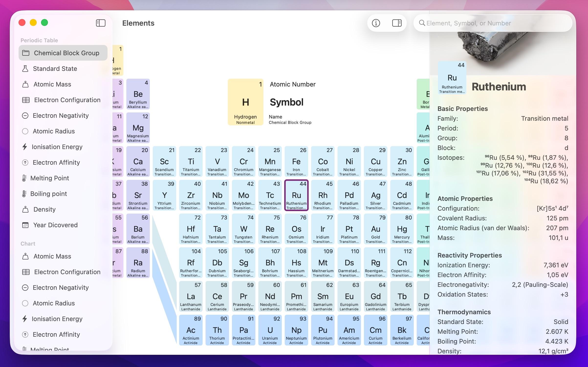
Task: Select Standard State flask icon item
Action: pos(63,69)
